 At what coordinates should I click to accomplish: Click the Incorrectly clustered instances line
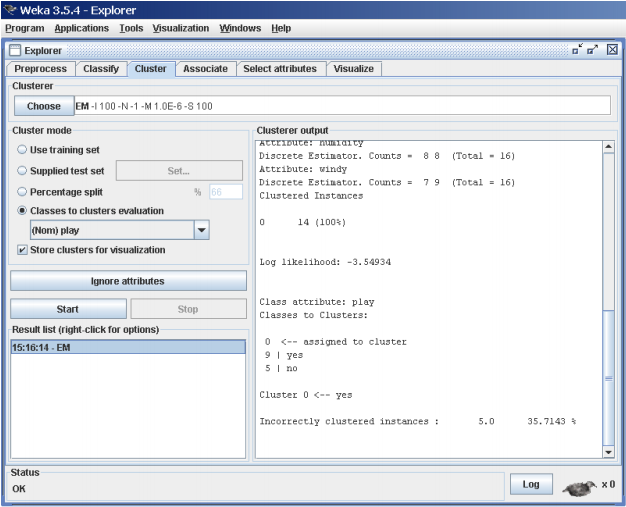[417, 422]
